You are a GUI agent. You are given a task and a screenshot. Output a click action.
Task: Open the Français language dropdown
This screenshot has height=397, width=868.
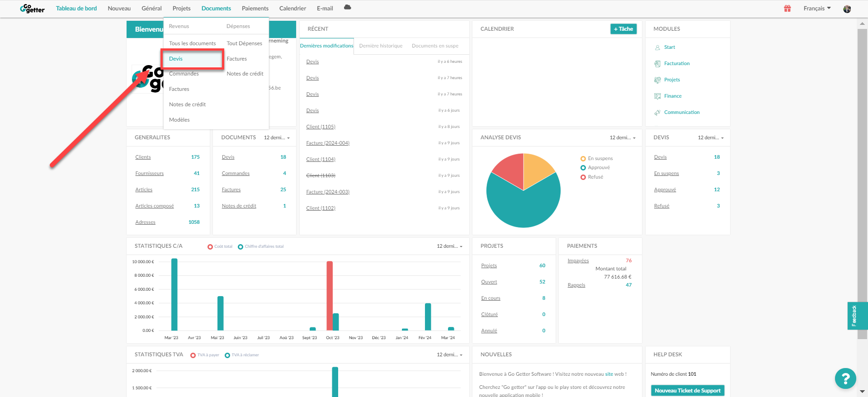point(817,9)
